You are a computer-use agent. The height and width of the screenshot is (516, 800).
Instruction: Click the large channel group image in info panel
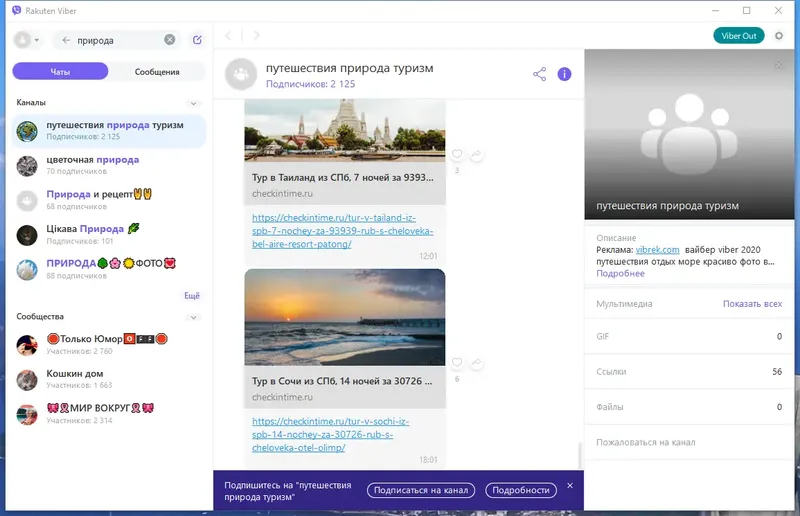[689, 134]
